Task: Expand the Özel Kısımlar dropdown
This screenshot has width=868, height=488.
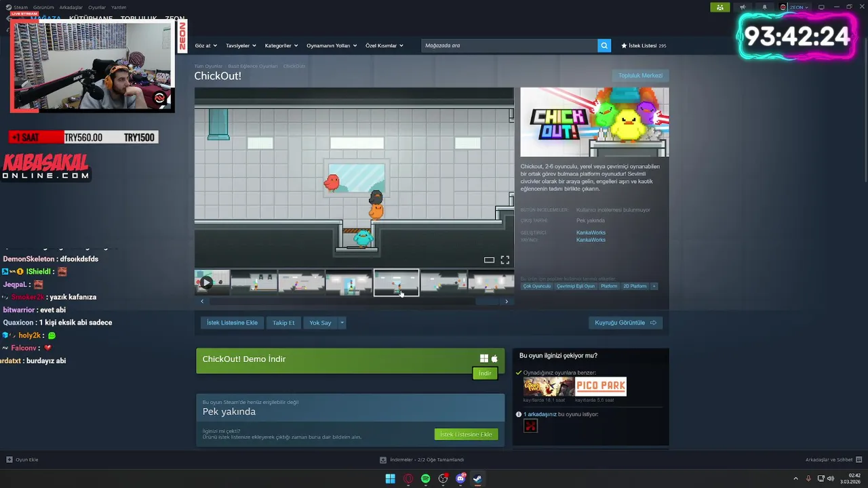Action: 384,45
